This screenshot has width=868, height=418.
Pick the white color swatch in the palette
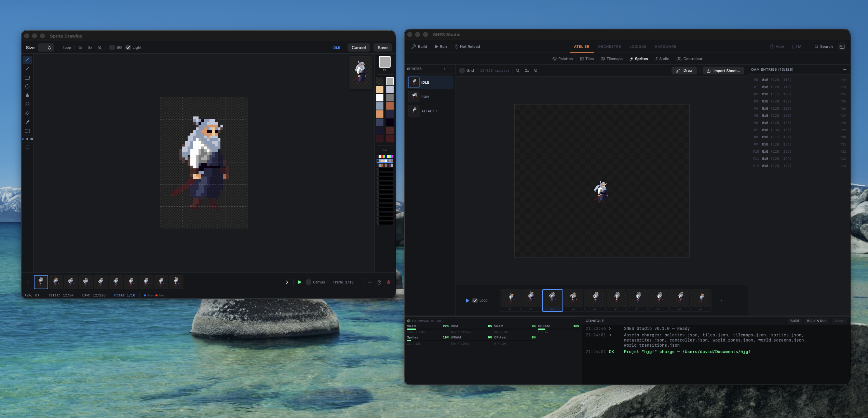[379, 97]
